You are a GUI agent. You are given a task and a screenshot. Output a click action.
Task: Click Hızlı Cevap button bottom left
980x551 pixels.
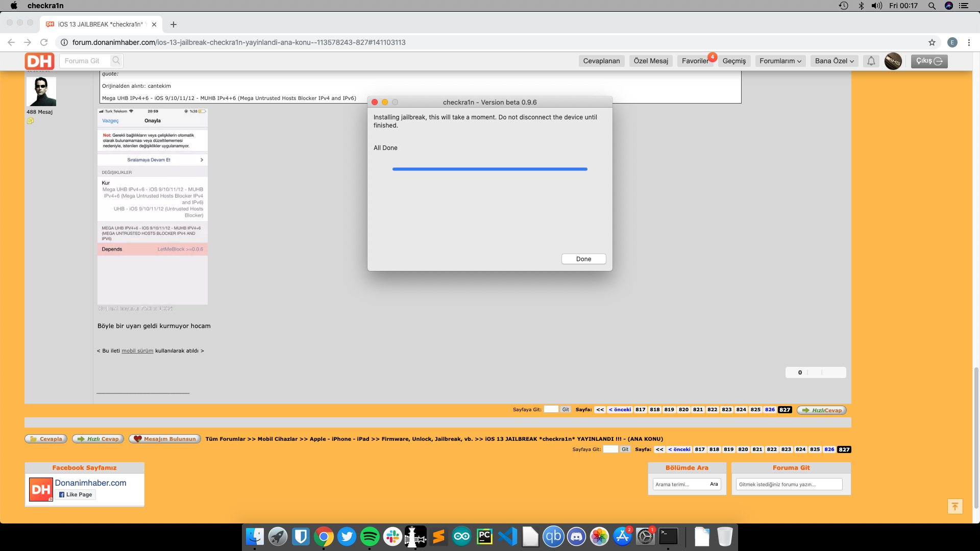[98, 439]
